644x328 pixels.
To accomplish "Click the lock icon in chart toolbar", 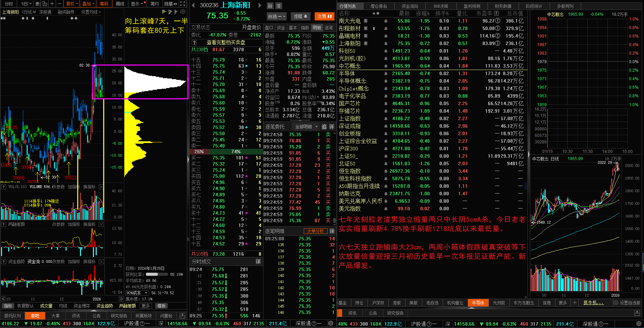I will click(x=44, y=4).
